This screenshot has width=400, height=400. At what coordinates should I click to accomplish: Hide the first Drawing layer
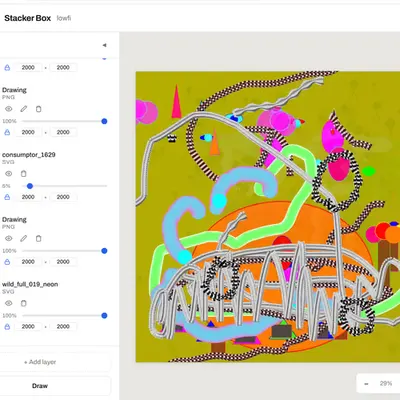9,109
